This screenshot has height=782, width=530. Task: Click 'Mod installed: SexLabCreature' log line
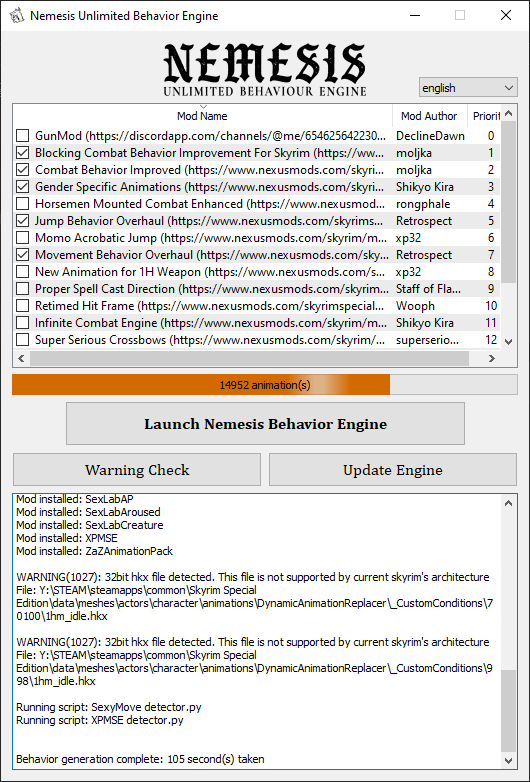tap(90, 525)
